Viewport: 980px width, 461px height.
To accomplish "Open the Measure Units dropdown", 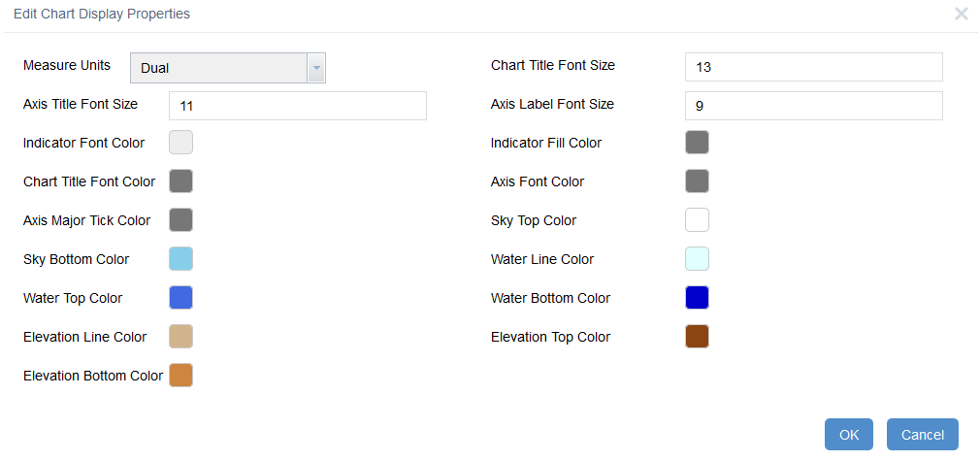I will pyautogui.click(x=218, y=68).
